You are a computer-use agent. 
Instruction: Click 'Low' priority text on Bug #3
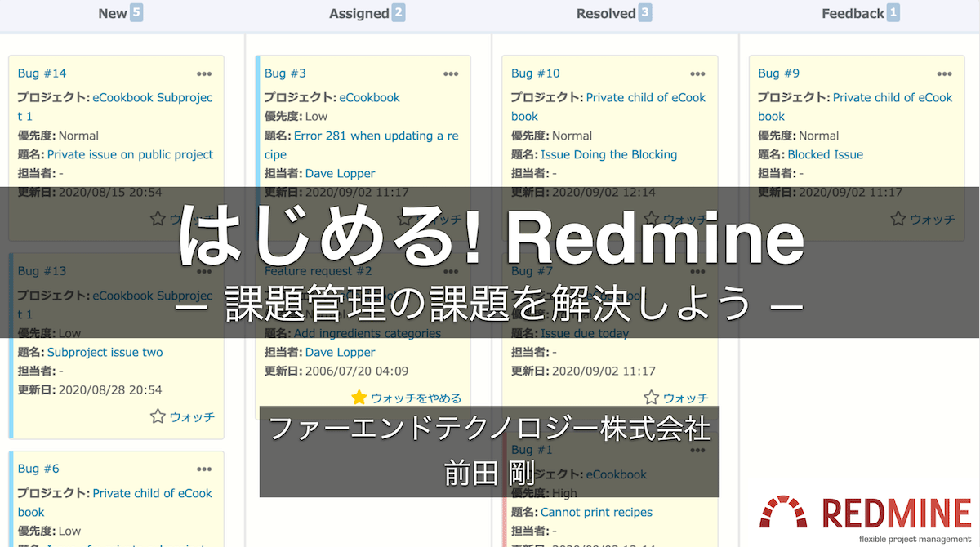[317, 117]
